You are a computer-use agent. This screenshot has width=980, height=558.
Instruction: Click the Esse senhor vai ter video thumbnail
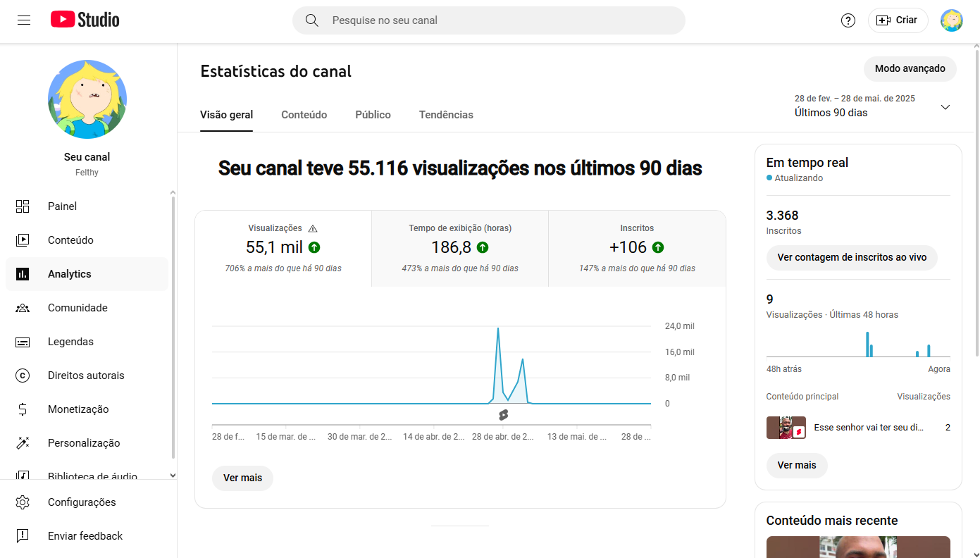coord(786,428)
